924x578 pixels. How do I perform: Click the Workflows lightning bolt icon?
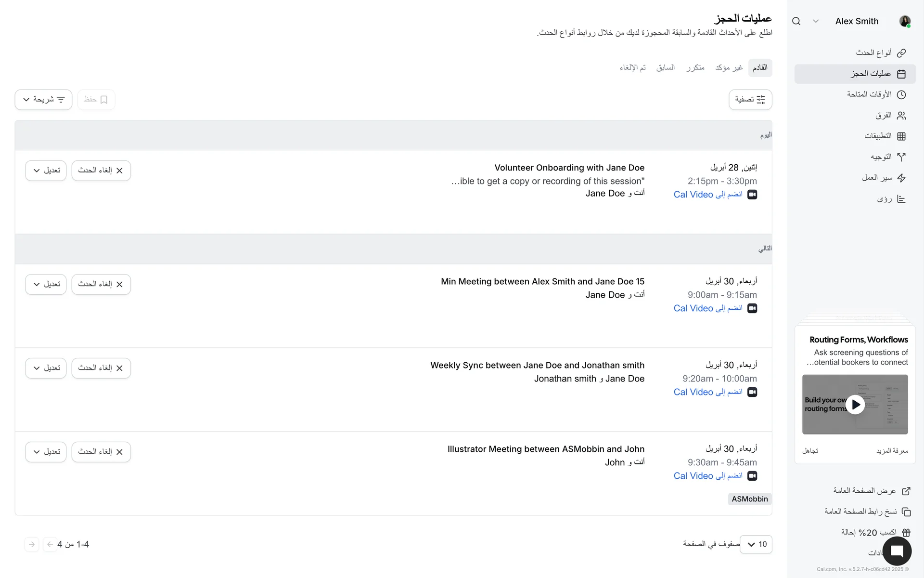pos(901,178)
